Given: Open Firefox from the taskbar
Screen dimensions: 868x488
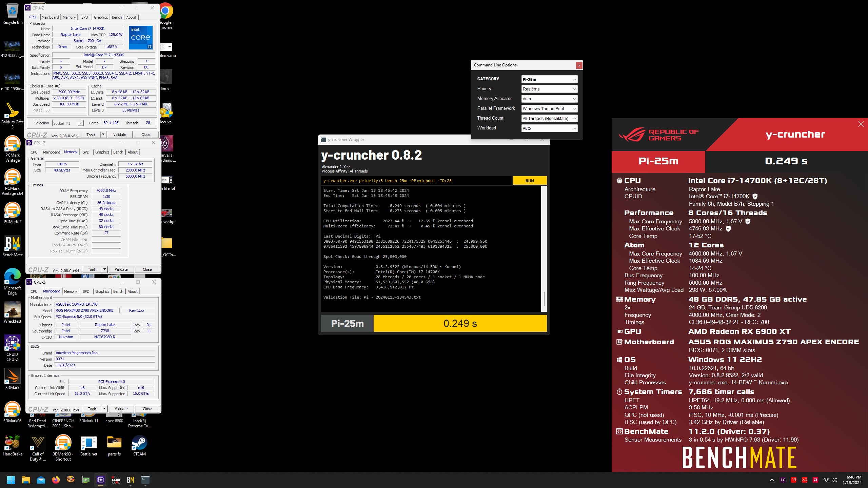Looking at the screenshot, I should (56, 480).
